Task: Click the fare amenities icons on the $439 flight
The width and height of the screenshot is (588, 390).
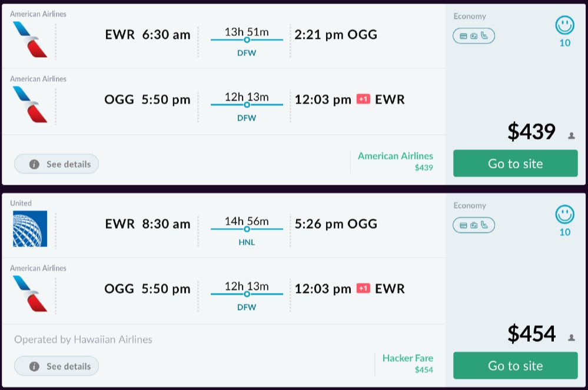Action: pyautogui.click(x=473, y=36)
